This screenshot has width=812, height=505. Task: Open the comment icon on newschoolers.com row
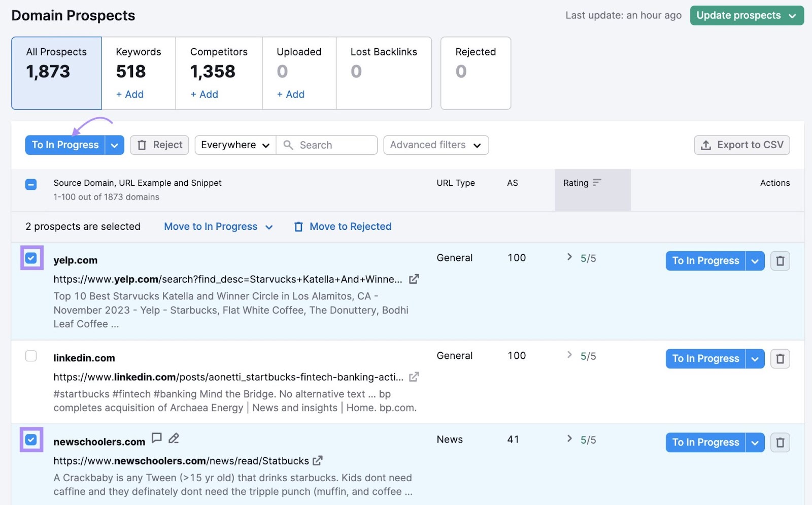tap(157, 438)
